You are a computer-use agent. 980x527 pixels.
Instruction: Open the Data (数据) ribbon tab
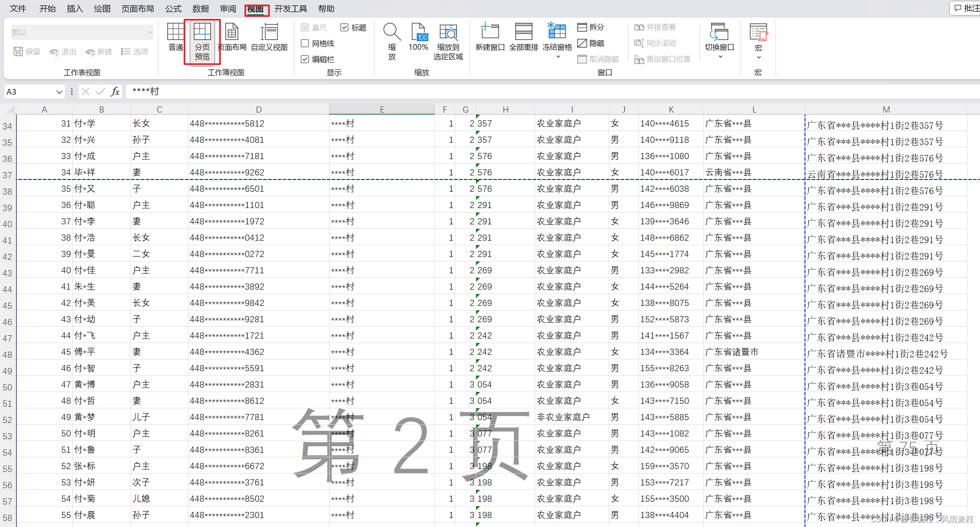point(200,9)
